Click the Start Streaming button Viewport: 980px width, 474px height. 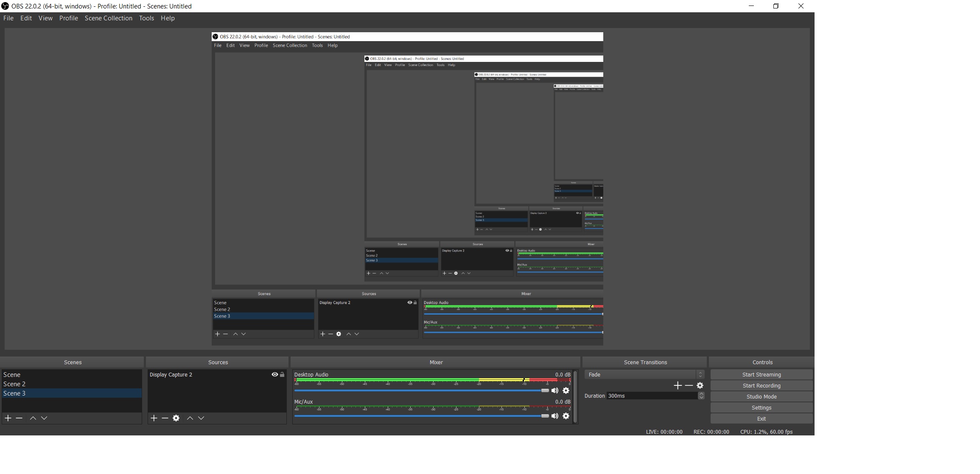[761, 374]
